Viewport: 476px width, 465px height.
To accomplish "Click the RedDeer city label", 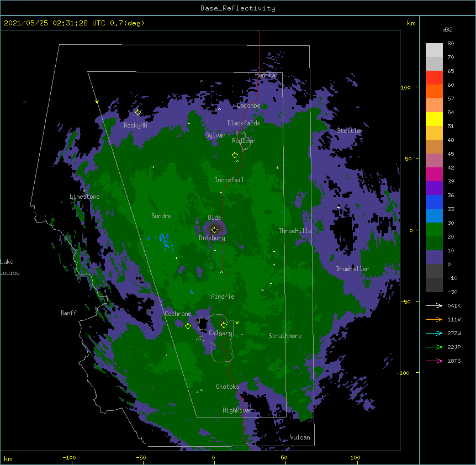I will 244,141.
